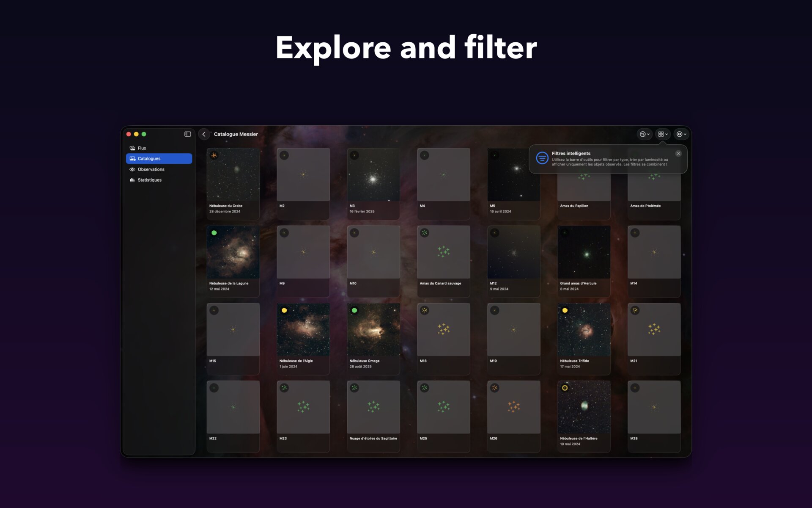812x508 pixels.
Task: Open the M26 placeholder card
Action: coord(514,416)
